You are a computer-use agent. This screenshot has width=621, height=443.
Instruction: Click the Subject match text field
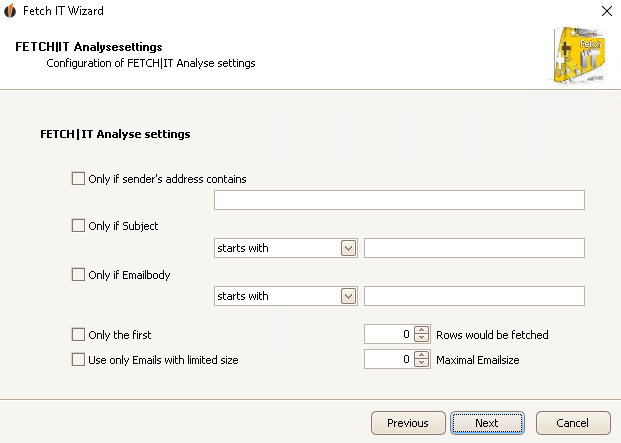[474, 248]
